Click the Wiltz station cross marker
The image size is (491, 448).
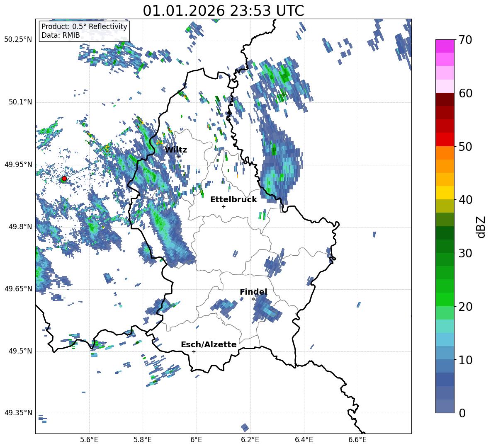[x=178, y=156]
